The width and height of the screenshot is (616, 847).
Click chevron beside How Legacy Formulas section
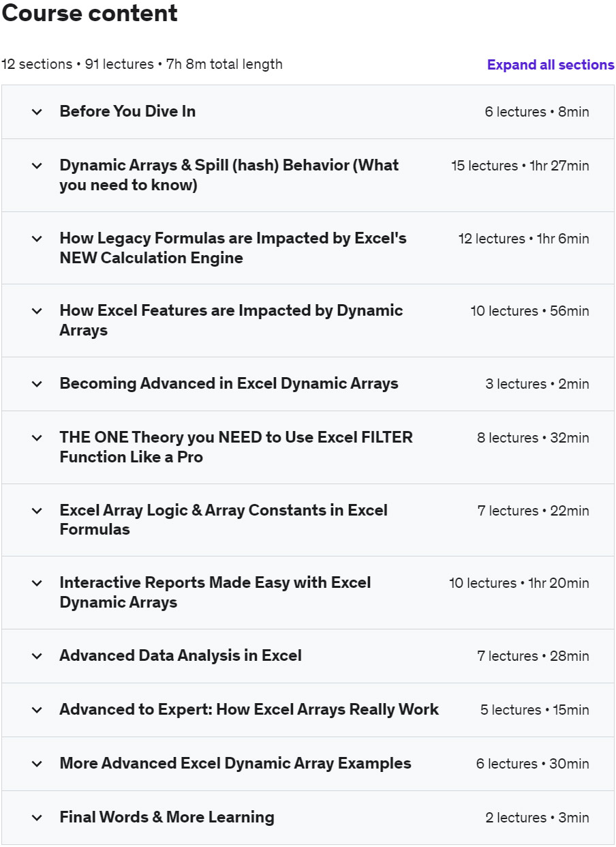[x=37, y=239]
